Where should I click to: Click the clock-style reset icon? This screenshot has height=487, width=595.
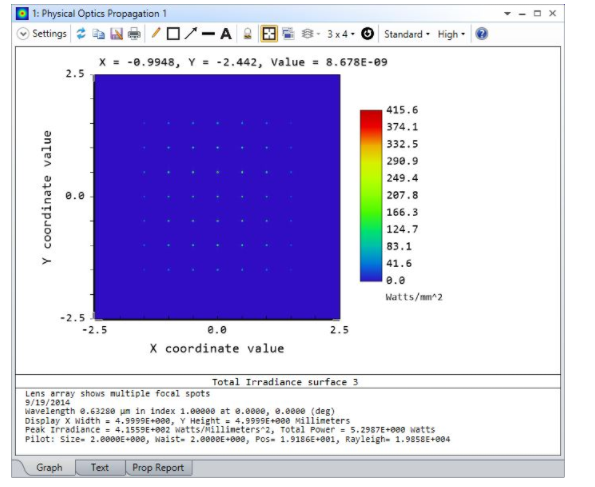(x=367, y=34)
